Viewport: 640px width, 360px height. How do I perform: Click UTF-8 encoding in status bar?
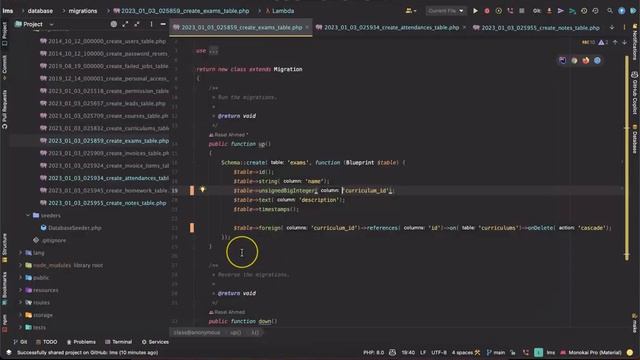coord(439,352)
